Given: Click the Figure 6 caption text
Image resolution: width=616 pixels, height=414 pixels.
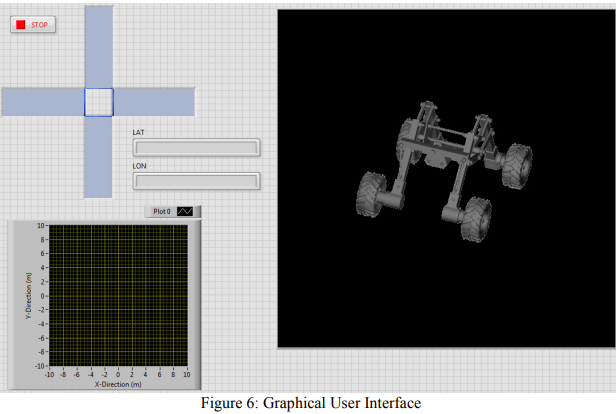Looking at the screenshot, I should (x=311, y=403).
